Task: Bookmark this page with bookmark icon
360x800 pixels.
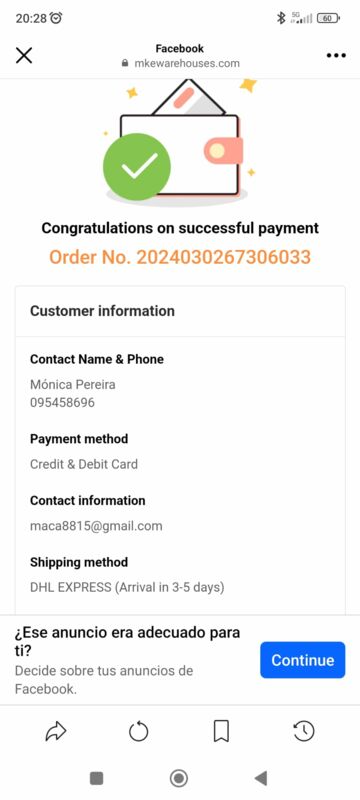Action: pyautogui.click(x=221, y=732)
